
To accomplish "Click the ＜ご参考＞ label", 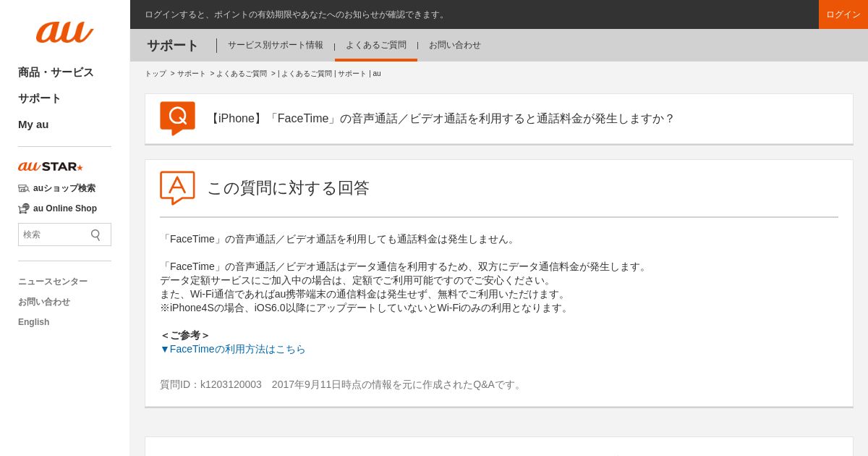I will [x=184, y=335].
